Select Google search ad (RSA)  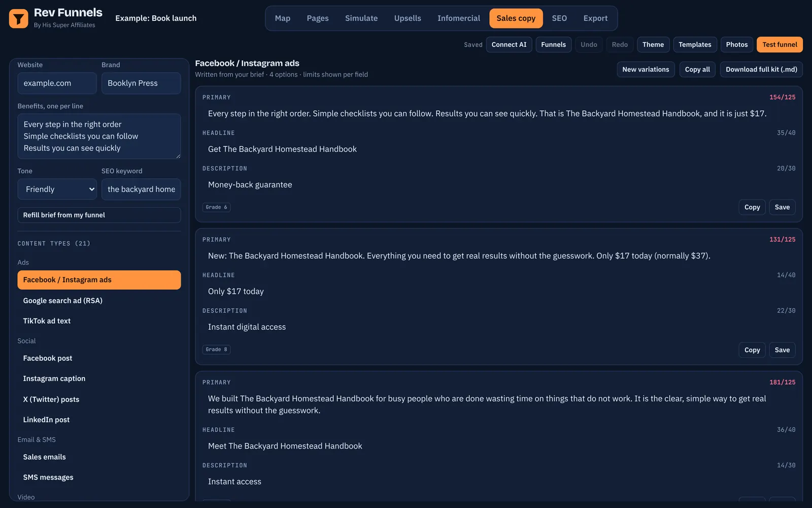point(99,301)
